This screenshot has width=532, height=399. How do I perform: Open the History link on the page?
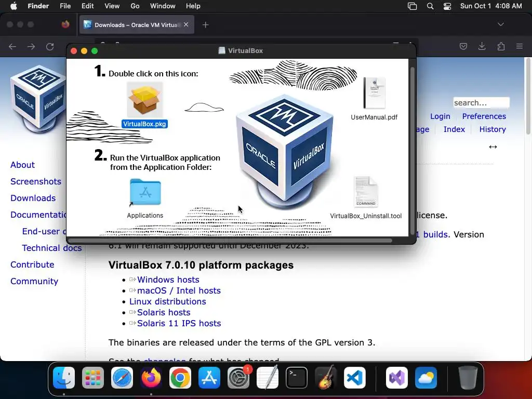click(493, 129)
